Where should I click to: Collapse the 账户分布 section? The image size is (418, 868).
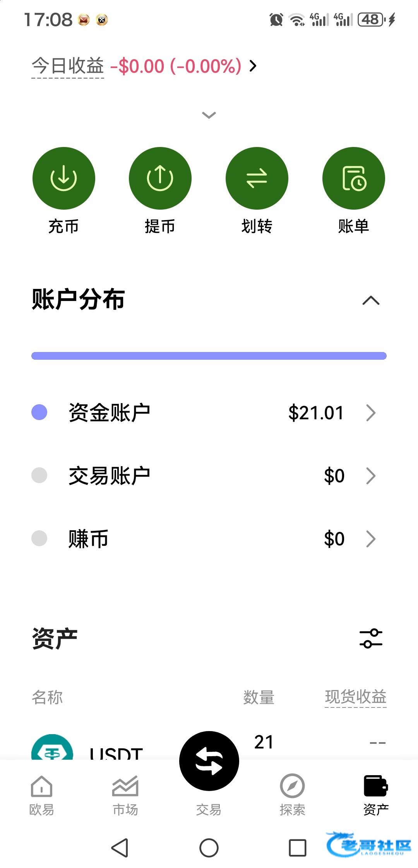pyautogui.click(x=371, y=301)
